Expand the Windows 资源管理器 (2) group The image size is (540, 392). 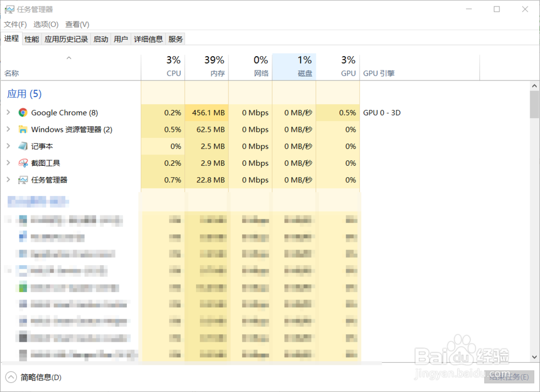pyautogui.click(x=8, y=129)
